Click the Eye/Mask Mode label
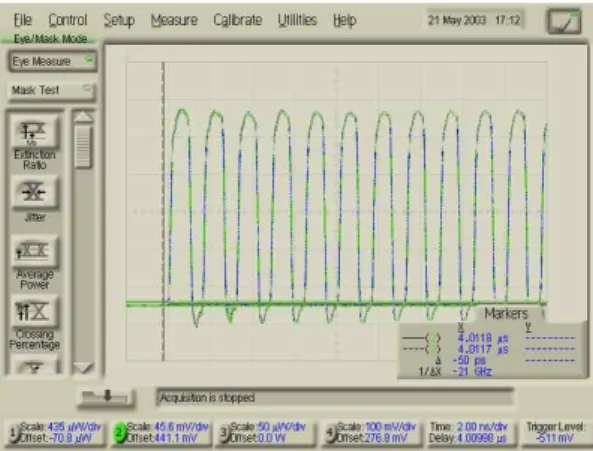The width and height of the screenshot is (593, 451). 50,39
